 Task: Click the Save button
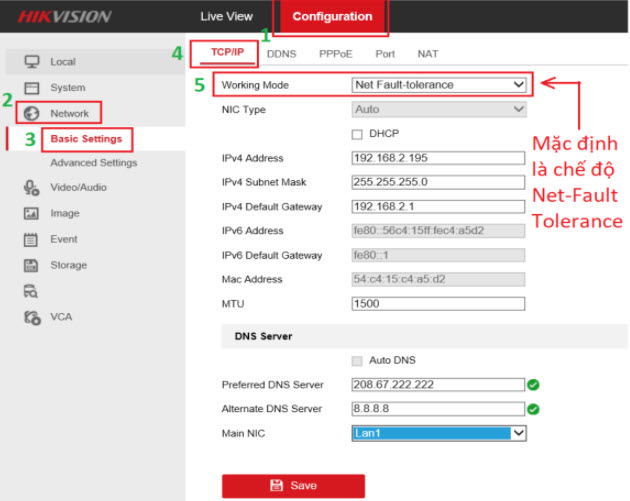tap(293, 485)
